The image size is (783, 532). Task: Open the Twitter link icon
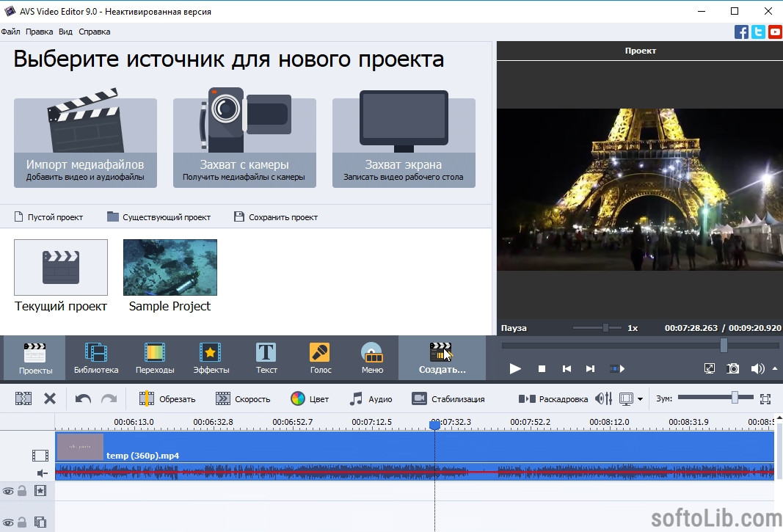tap(758, 32)
